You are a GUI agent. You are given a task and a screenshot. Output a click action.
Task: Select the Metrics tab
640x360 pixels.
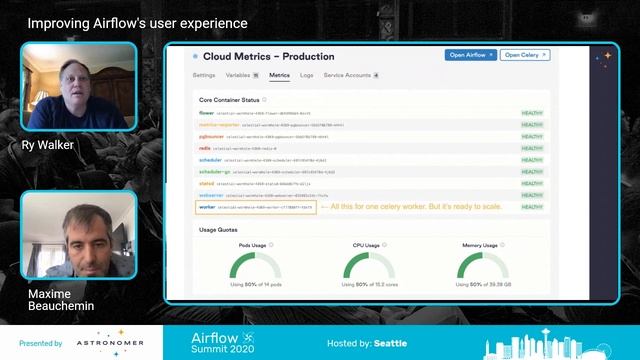coord(279,76)
